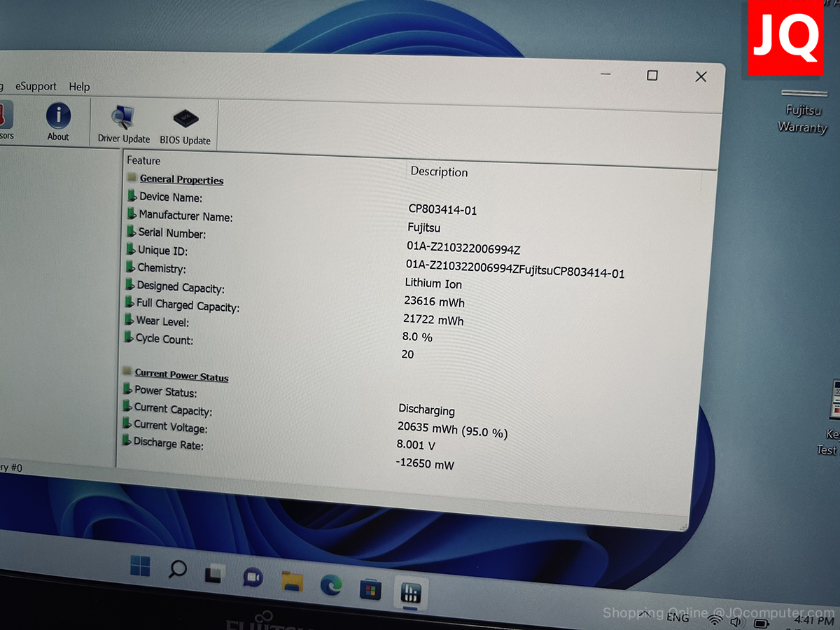Screen dimensions: 840x630
Task: Open taskbar Search
Action: coord(178,569)
